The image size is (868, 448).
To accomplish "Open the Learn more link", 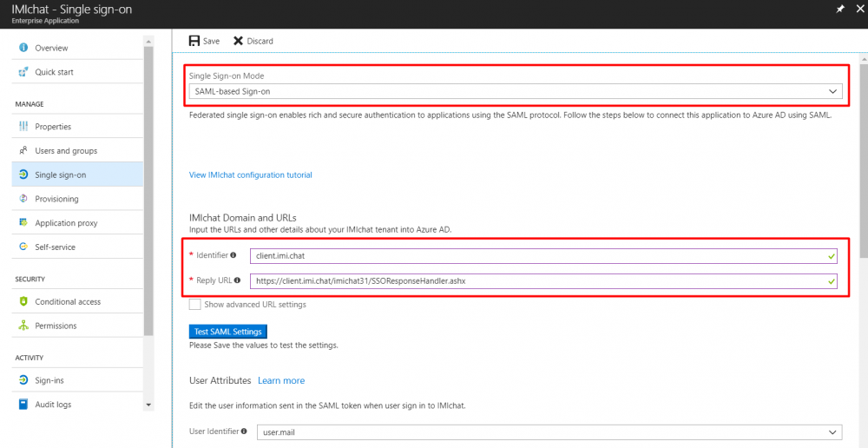I will coord(281,380).
